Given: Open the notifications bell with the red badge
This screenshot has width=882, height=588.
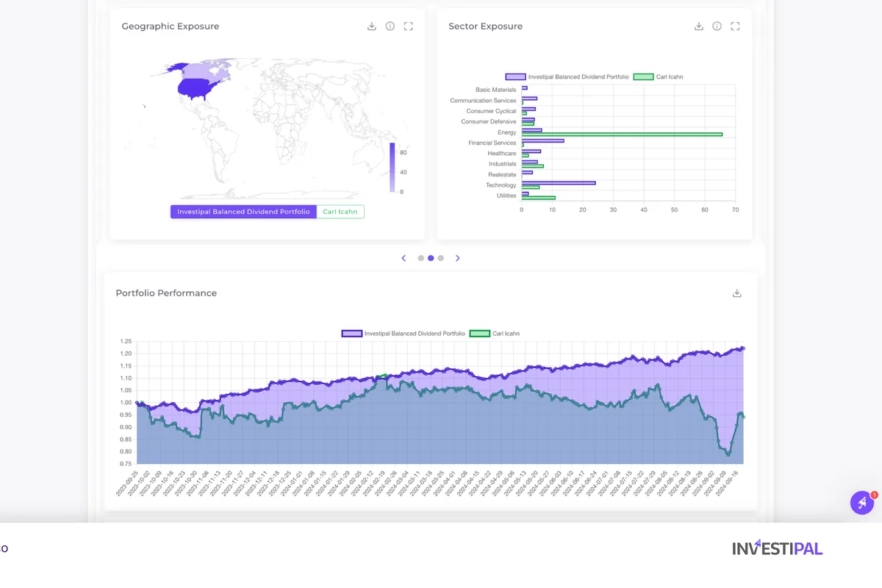Looking at the screenshot, I should click(862, 502).
